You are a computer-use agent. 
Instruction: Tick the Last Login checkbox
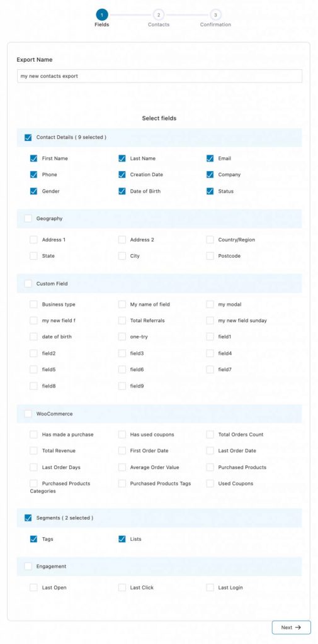pyautogui.click(x=210, y=587)
